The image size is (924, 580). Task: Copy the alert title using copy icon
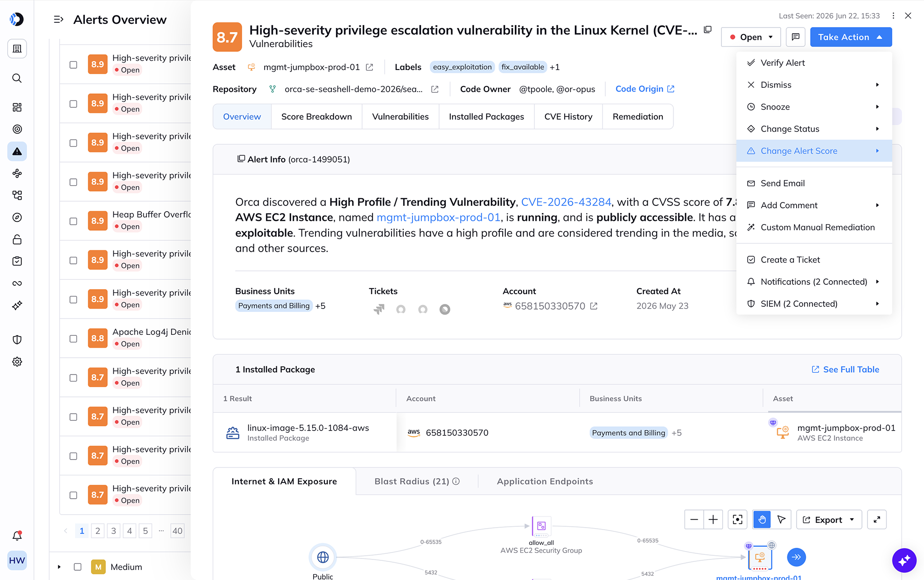pyautogui.click(x=707, y=30)
